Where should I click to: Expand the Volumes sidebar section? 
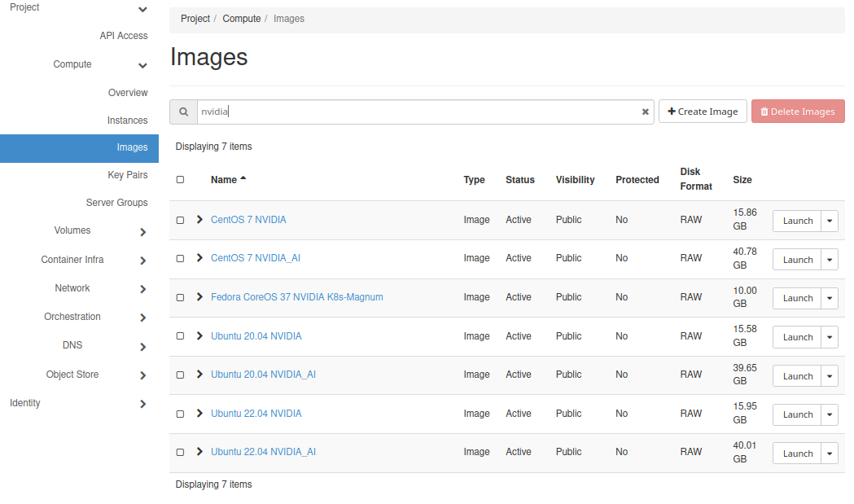[143, 232]
